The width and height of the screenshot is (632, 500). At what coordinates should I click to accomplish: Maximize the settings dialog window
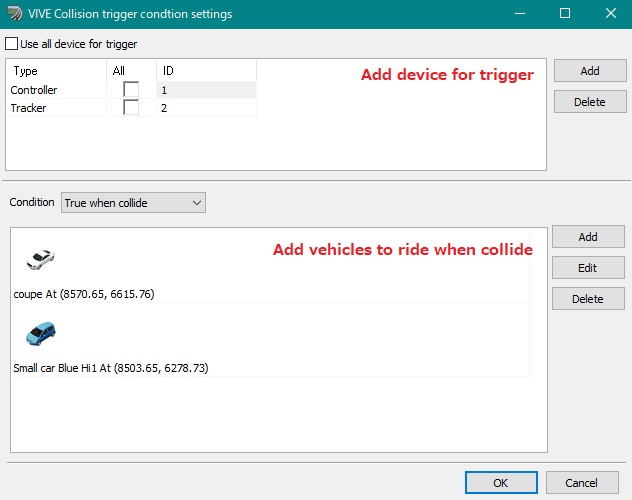tap(565, 13)
